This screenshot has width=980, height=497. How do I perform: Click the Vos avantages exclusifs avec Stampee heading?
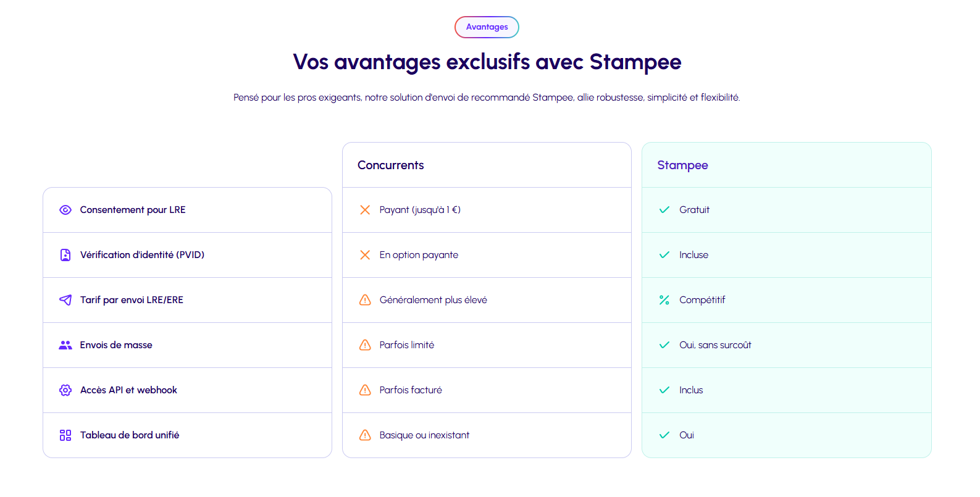coord(487,62)
